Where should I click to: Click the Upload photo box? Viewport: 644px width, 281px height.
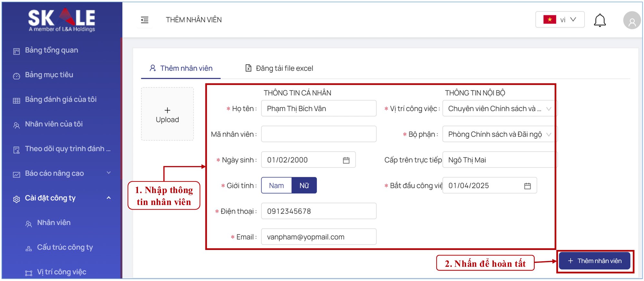click(x=167, y=114)
